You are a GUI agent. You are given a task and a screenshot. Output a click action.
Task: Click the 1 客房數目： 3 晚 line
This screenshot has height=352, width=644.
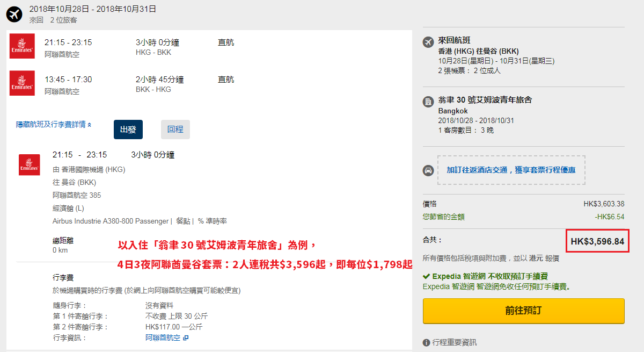466,130
